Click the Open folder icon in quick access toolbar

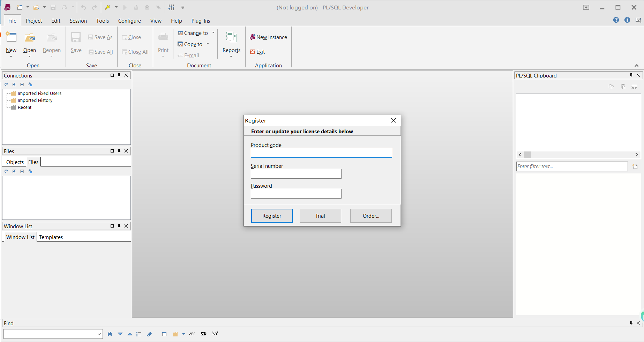[36, 7]
